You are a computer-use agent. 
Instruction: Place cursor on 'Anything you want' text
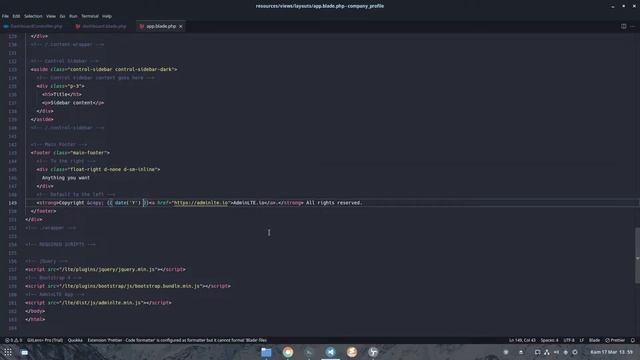(x=66, y=178)
